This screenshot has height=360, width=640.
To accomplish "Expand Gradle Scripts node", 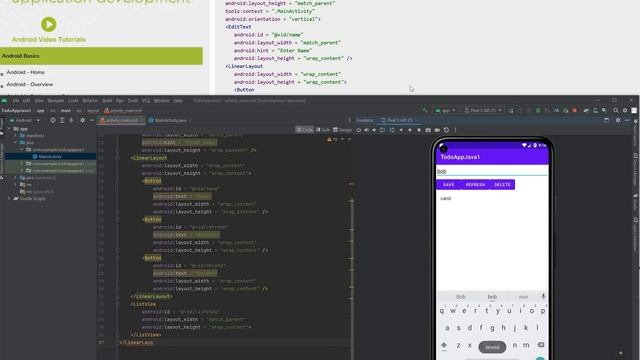I will click(x=9, y=199).
